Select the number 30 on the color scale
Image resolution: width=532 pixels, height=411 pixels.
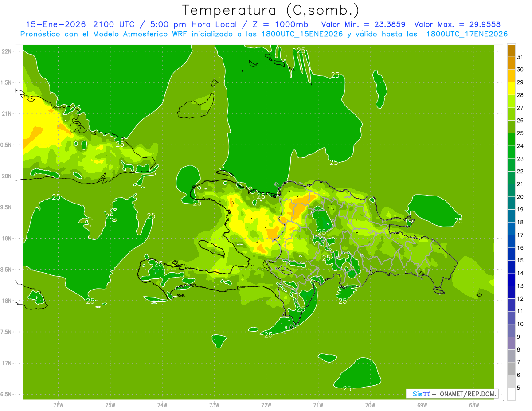[520, 70]
